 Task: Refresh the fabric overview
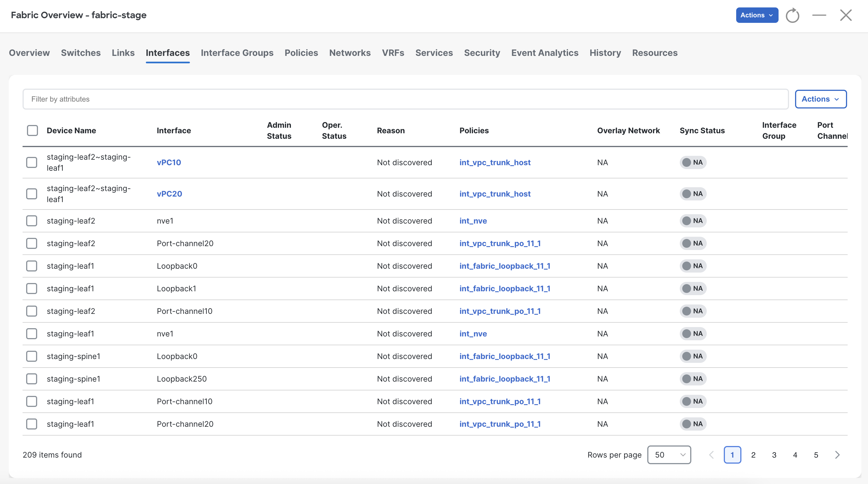pyautogui.click(x=792, y=15)
